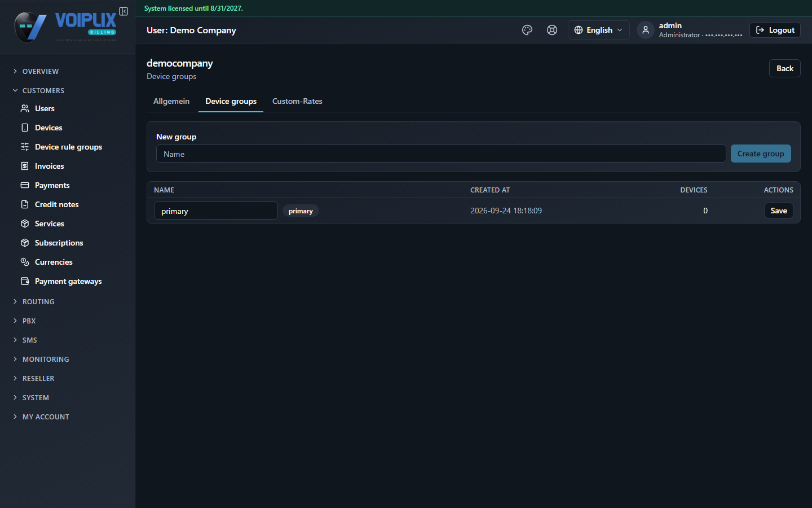Open Device rule groups page
This screenshot has width=812, height=508.
(x=68, y=147)
